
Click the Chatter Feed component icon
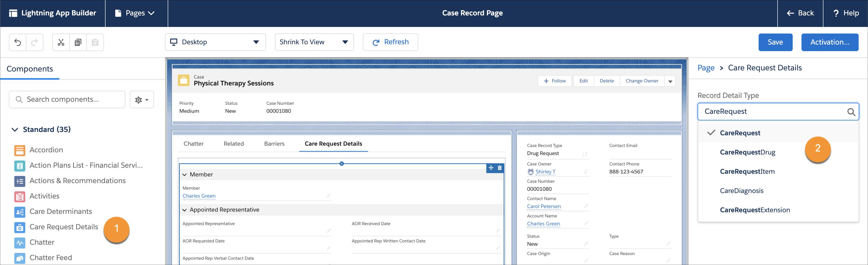[x=19, y=258]
